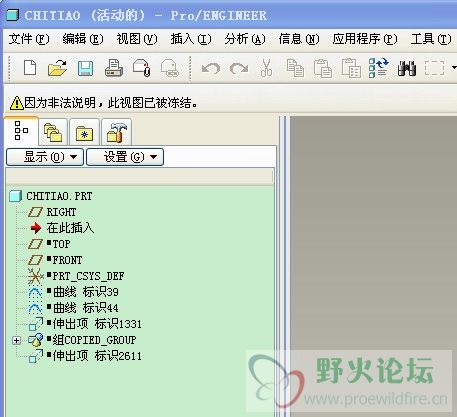Save the model with the floppy disk icon
This screenshot has height=417, width=457.
(x=85, y=68)
